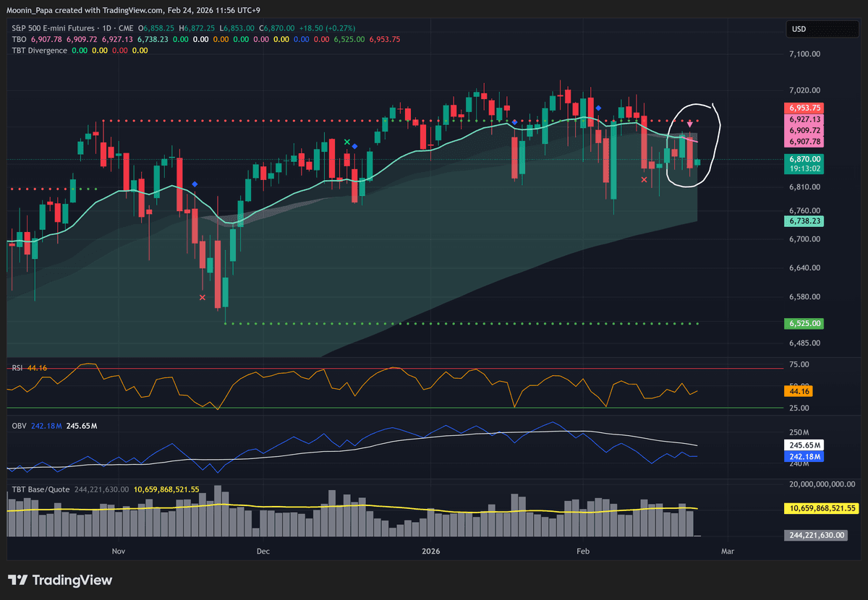Screen dimensions: 868x600
Task: Click the 6,810.00 price scale value
Action: [805, 187]
